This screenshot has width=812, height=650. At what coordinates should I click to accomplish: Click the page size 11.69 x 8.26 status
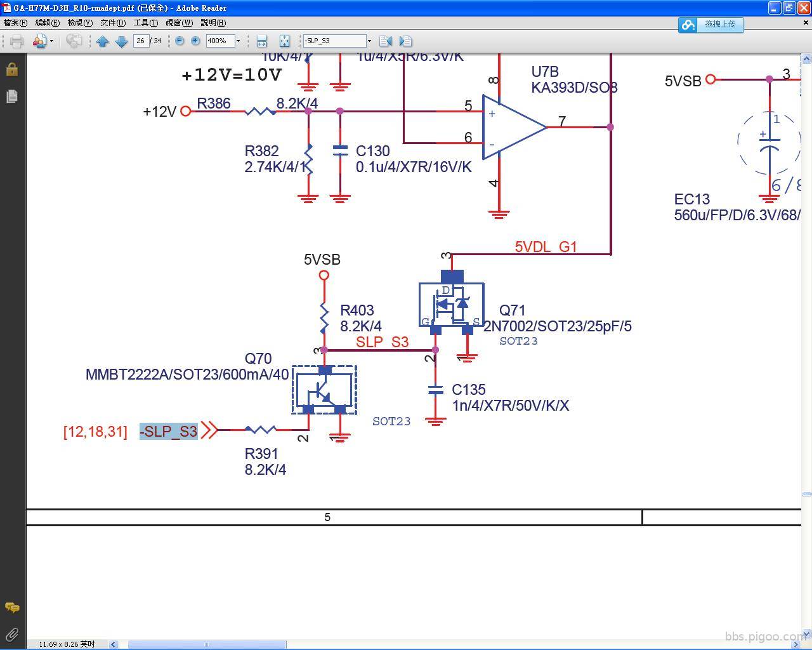point(67,644)
